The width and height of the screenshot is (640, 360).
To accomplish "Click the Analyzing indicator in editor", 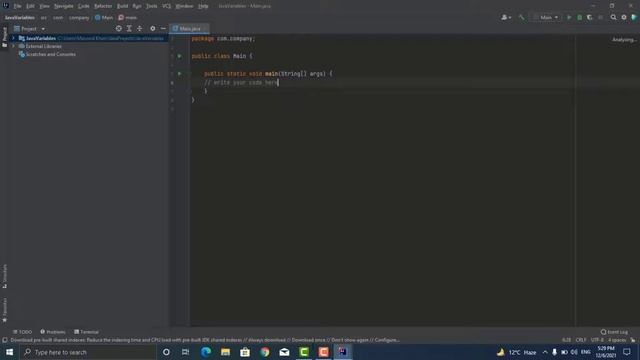I will pyautogui.click(x=624, y=40).
